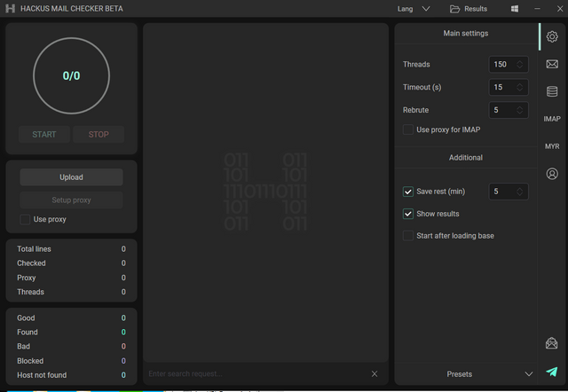The image size is (568, 392).
Task: Open the user account icon in sidebar
Action: [552, 174]
